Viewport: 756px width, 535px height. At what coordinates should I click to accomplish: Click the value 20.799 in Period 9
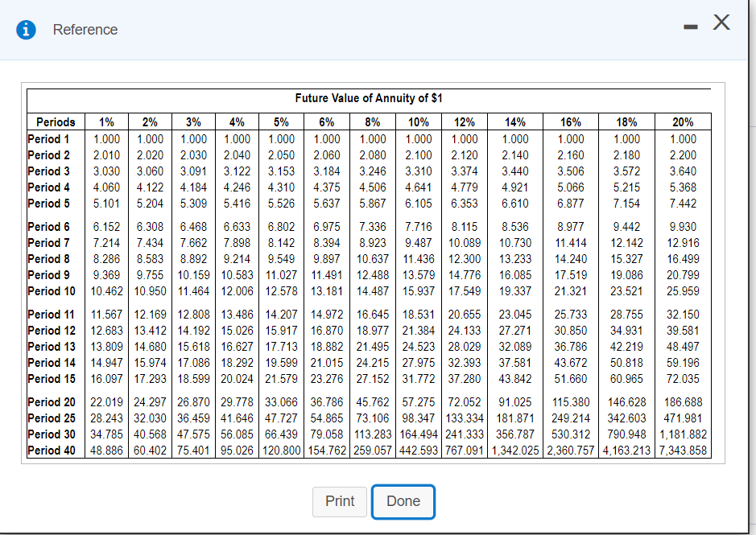point(683,274)
